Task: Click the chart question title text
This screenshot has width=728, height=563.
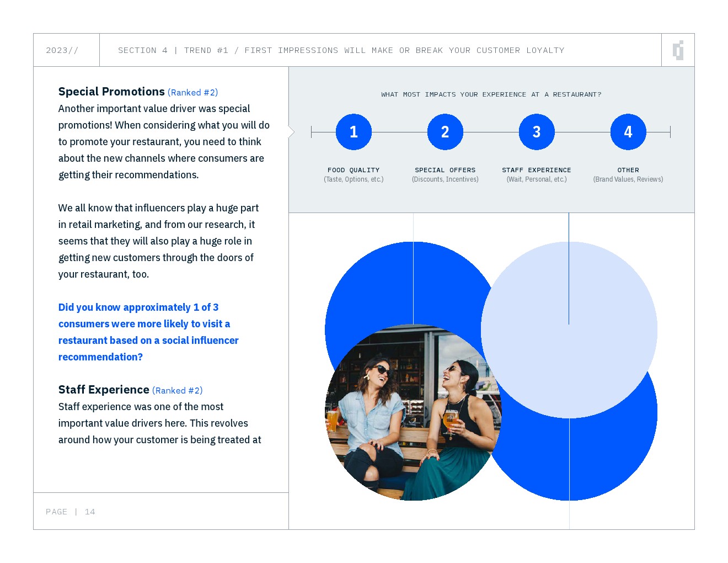Action: pyautogui.click(x=491, y=94)
